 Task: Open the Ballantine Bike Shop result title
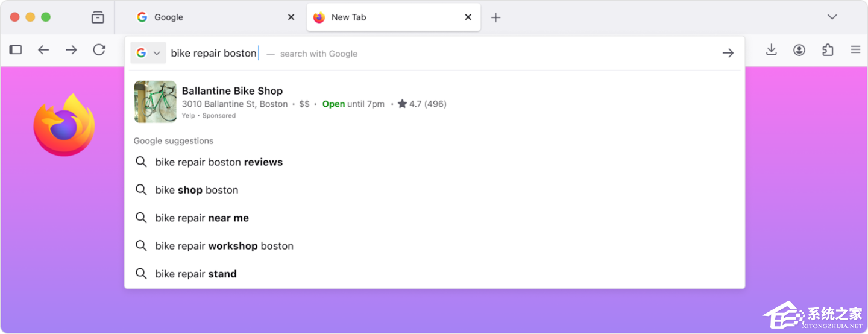[232, 91]
